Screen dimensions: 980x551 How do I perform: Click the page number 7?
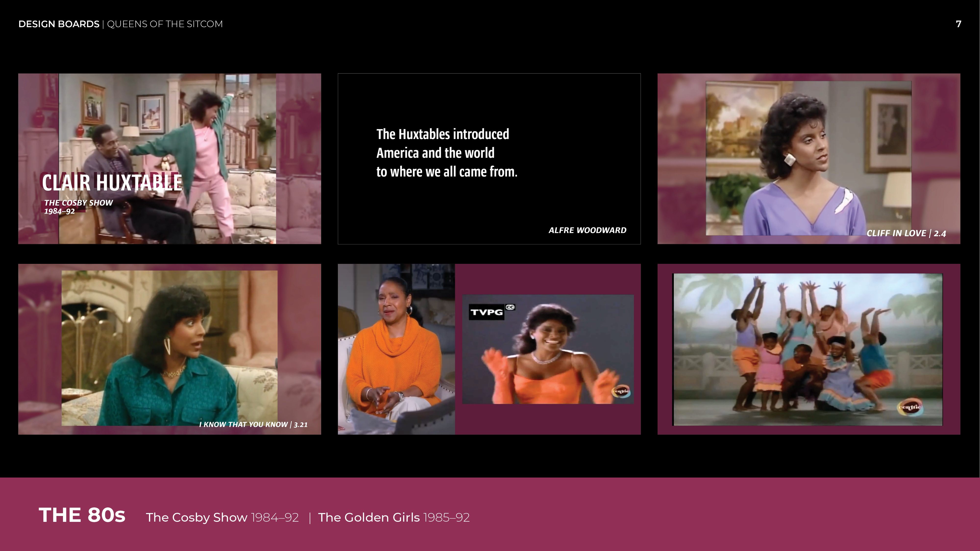click(x=958, y=24)
